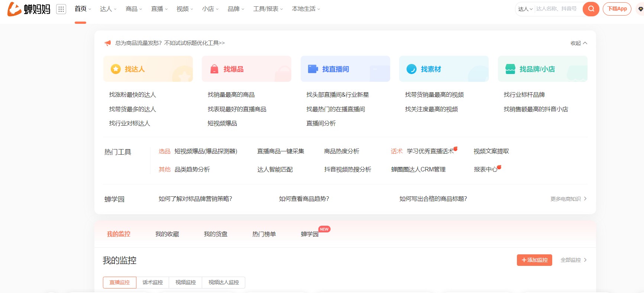Open 找头部直播间&行业新星
The height and width of the screenshot is (293, 644).
(337, 95)
